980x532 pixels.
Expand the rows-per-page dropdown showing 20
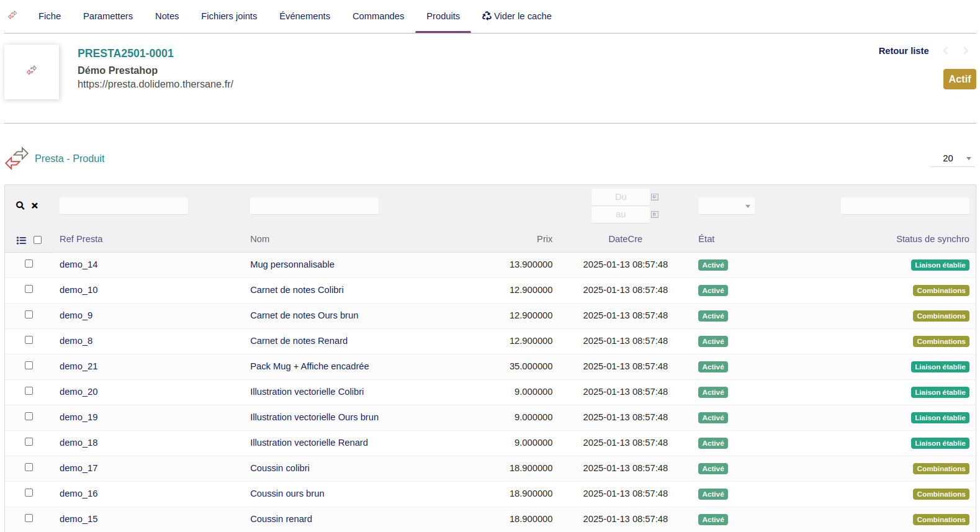[951, 159]
